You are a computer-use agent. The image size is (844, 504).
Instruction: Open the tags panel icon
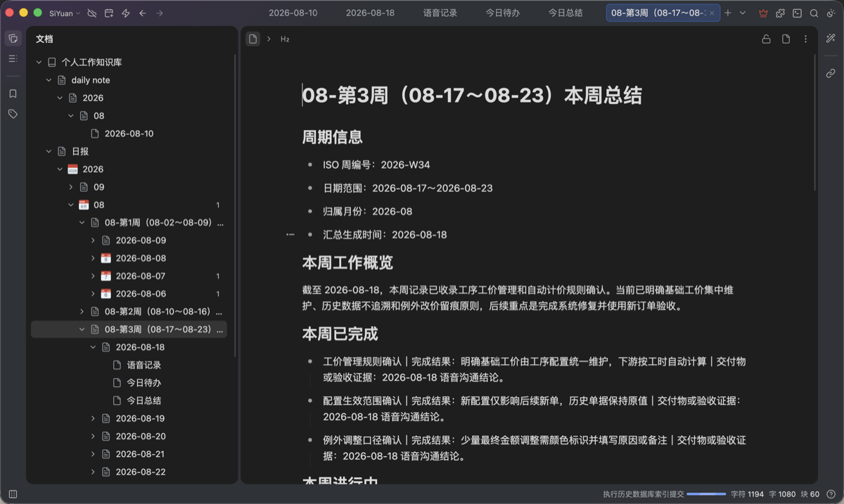pyautogui.click(x=13, y=114)
